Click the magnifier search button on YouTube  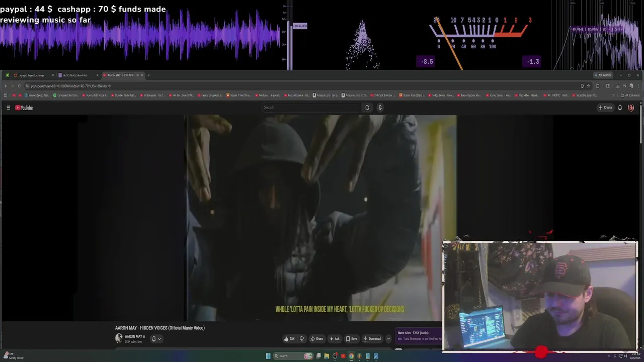367,108
